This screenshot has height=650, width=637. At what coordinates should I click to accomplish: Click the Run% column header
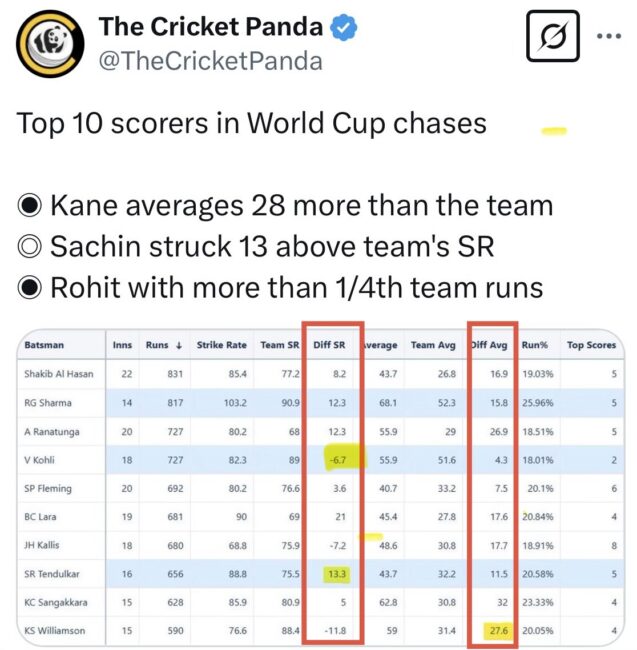(x=534, y=345)
